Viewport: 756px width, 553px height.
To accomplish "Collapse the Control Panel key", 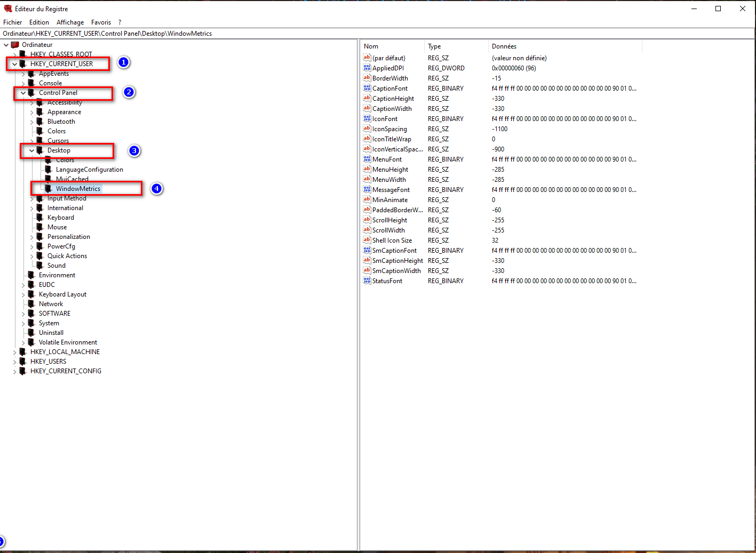I will point(23,93).
